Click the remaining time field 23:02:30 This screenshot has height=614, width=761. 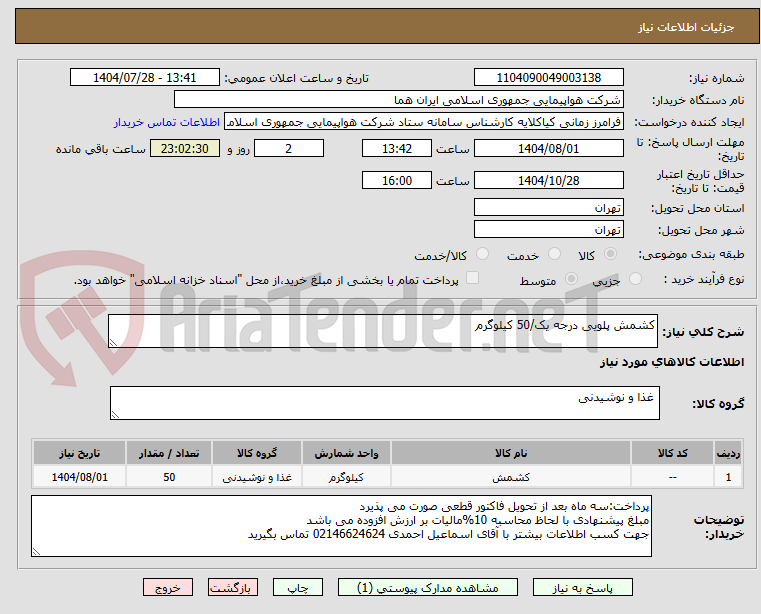click(184, 148)
